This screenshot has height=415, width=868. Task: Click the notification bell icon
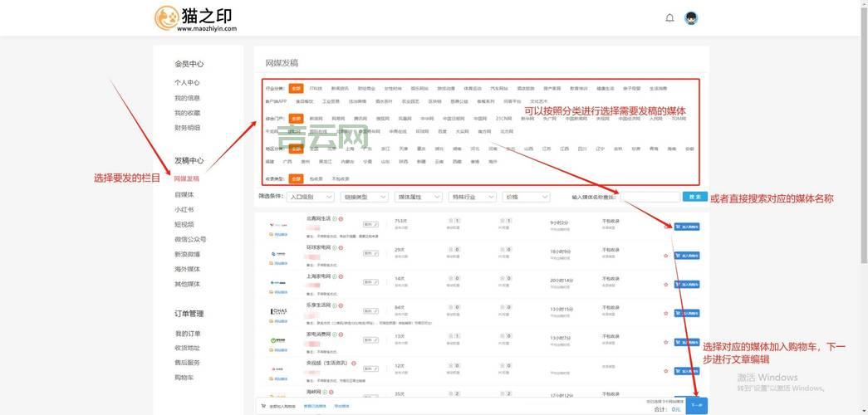[x=669, y=17]
